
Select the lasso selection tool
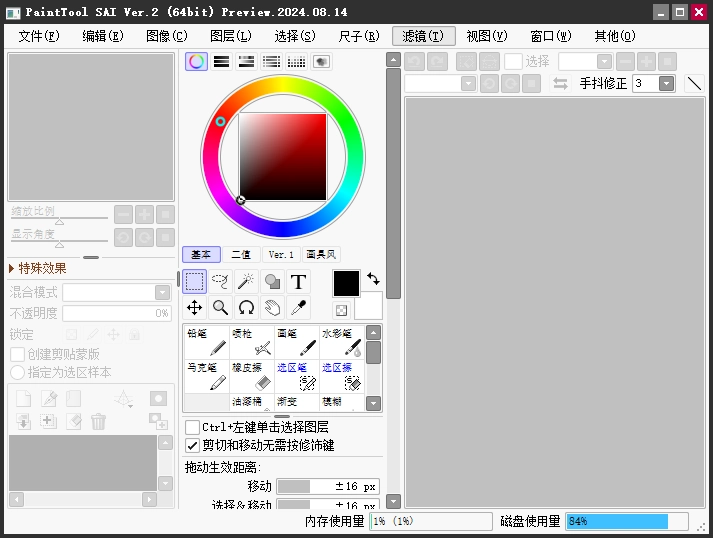[220, 282]
